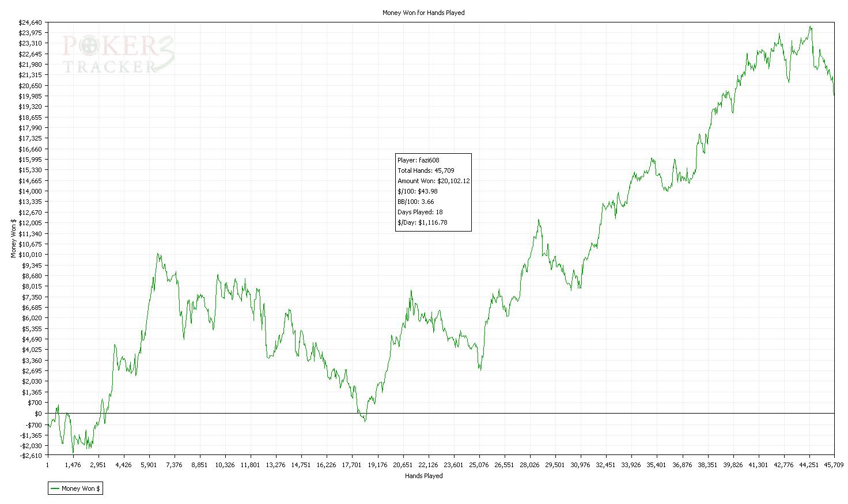The width and height of the screenshot is (848, 504).
Task: Click the "Hands Played" x-axis title
Action: coord(423,476)
